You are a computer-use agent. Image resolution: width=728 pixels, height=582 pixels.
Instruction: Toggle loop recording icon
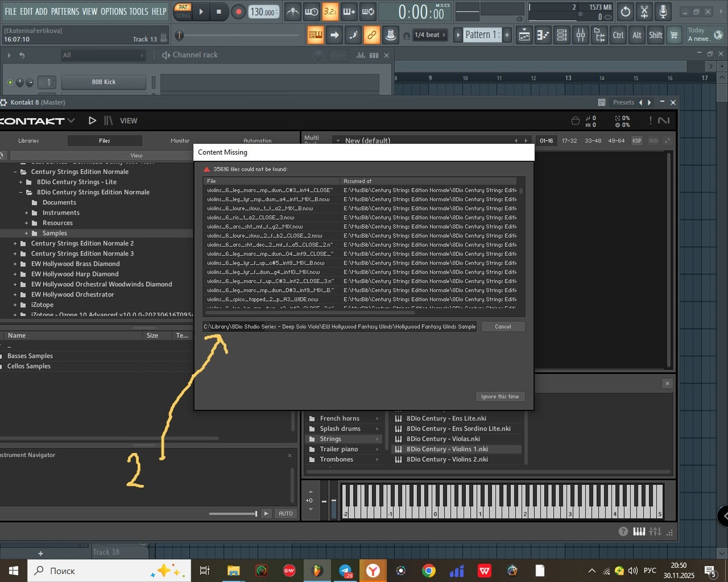pyautogui.click(x=368, y=12)
